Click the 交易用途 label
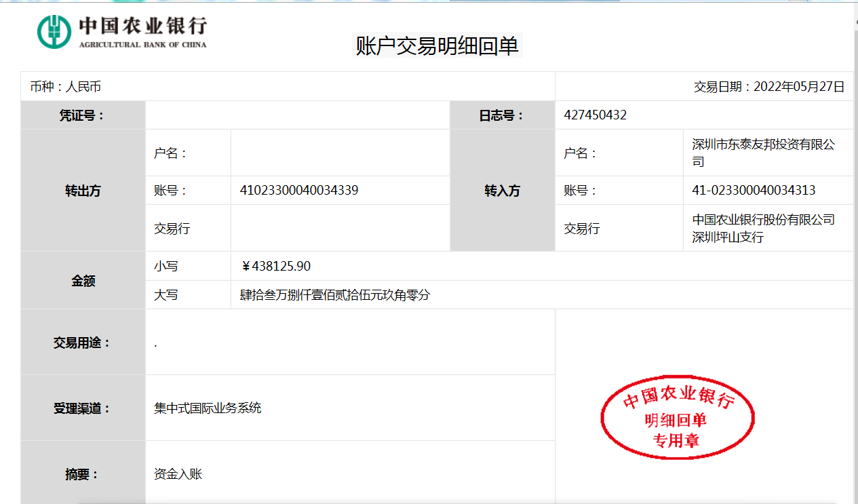Image resolution: width=858 pixels, height=504 pixels. coord(83,343)
